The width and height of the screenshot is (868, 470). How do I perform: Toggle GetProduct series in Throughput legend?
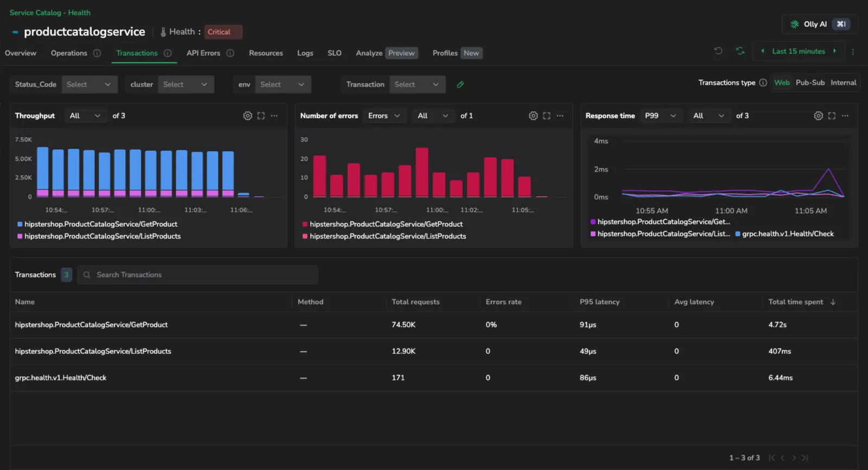coord(97,224)
